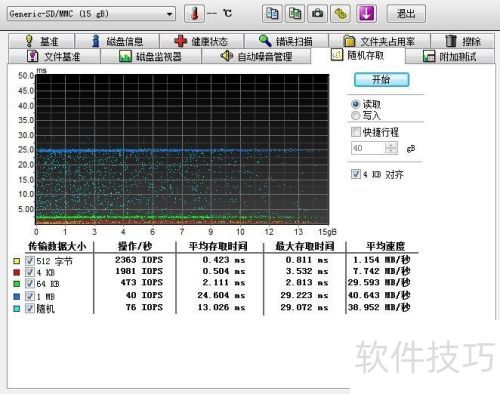
Task: Click the access time scatter graph
Action: coord(182,149)
